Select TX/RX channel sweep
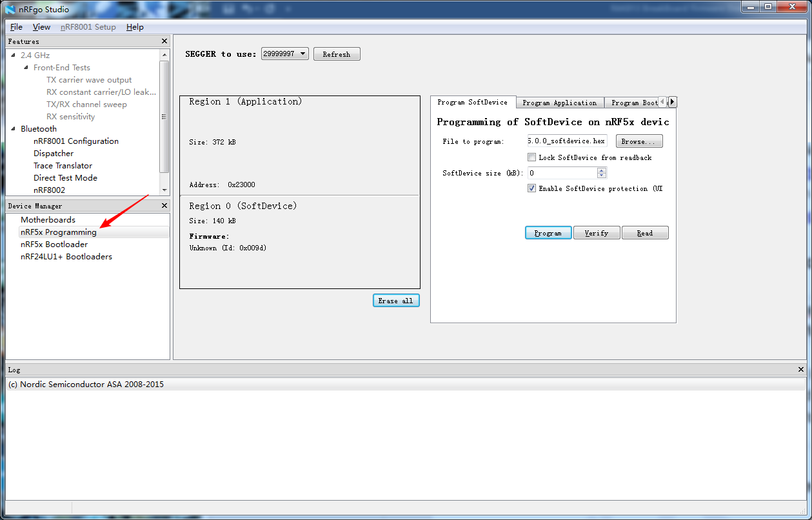The image size is (812, 520). tap(86, 105)
